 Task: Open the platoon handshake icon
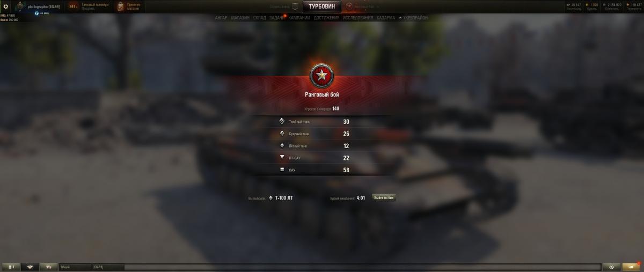(x=30, y=267)
